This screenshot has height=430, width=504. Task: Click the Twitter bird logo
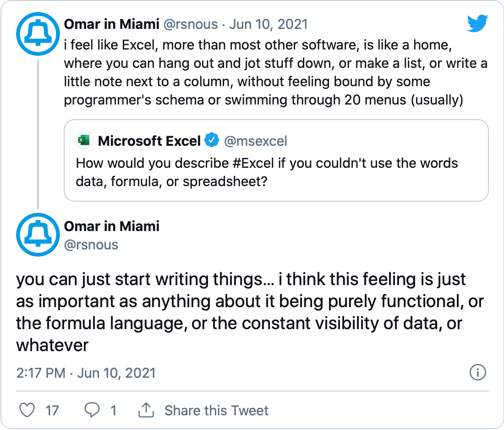coord(477,23)
